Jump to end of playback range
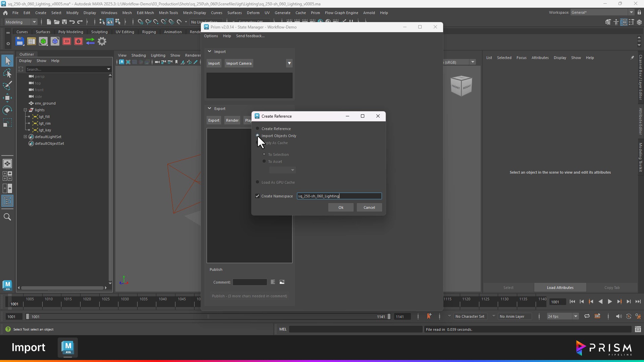Screen dimensions: 644x362 (x=638, y=302)
